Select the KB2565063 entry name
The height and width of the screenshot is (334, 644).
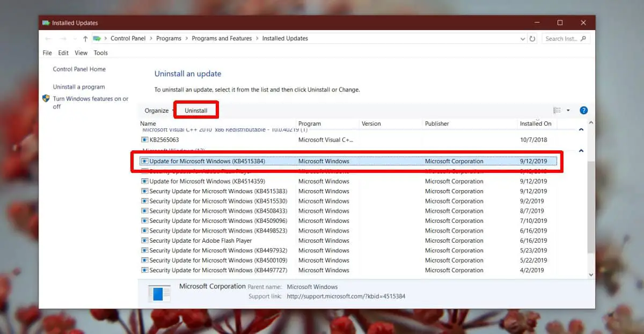[164, 140]
